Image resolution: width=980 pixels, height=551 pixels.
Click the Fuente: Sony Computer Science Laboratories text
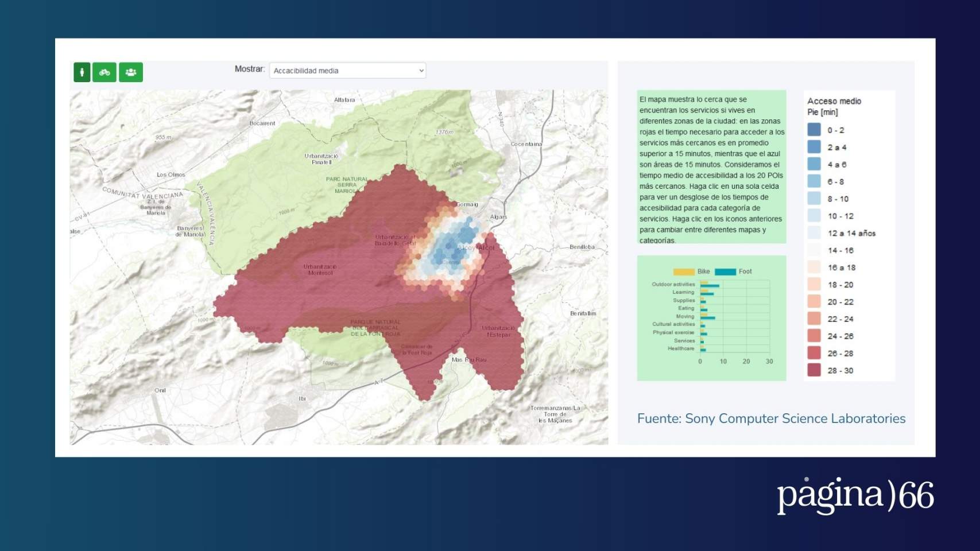coord(770,418)
